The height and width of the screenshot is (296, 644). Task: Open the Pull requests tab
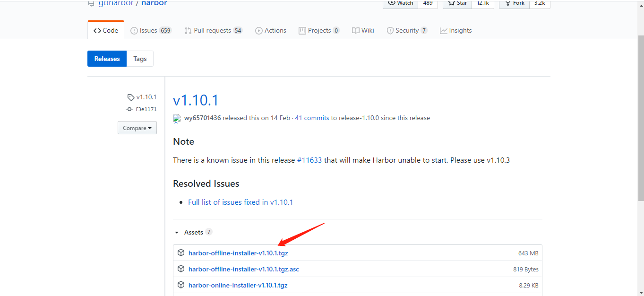point(213,30)
